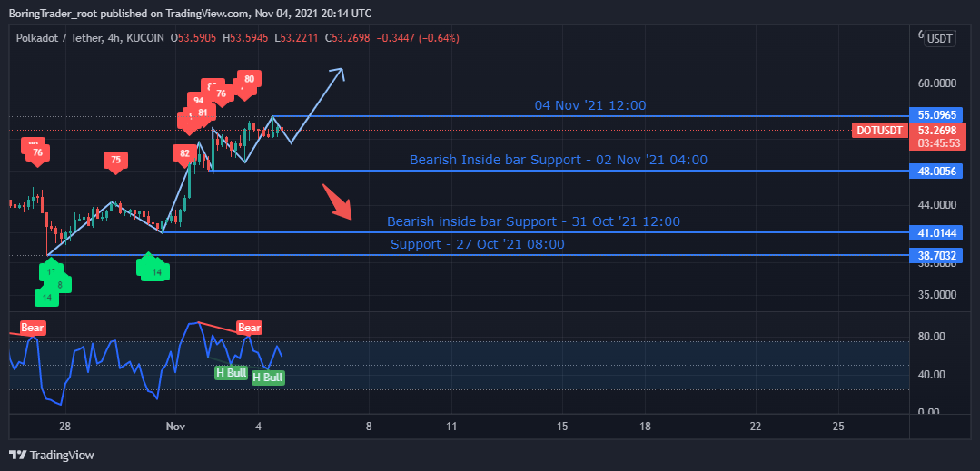Click the red downward arrow drawing

339,202
